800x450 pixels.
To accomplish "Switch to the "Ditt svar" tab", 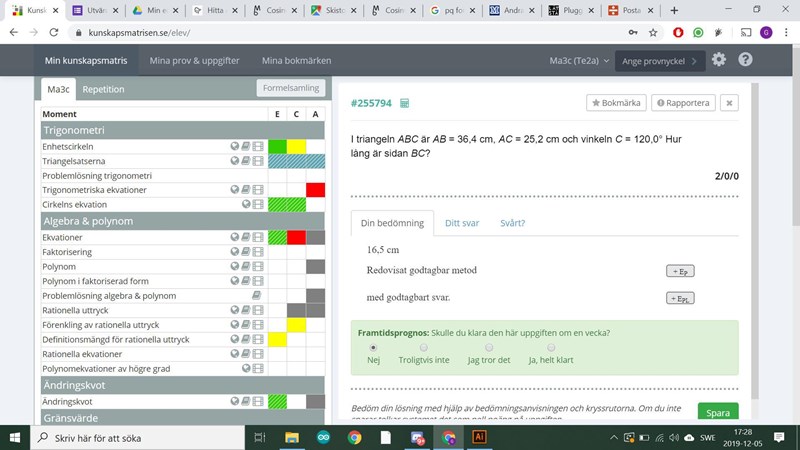I will pyautogui.click(x=464, y=223).
